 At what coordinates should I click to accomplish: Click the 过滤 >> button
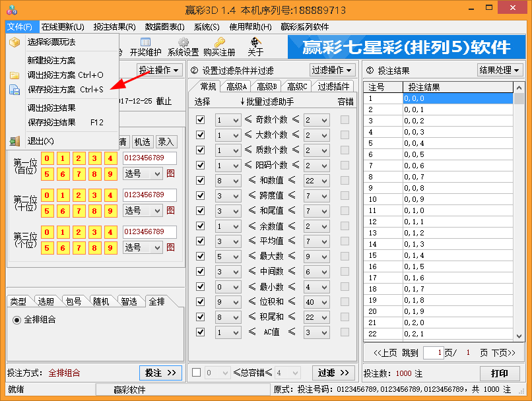click(x=333, y=373)
